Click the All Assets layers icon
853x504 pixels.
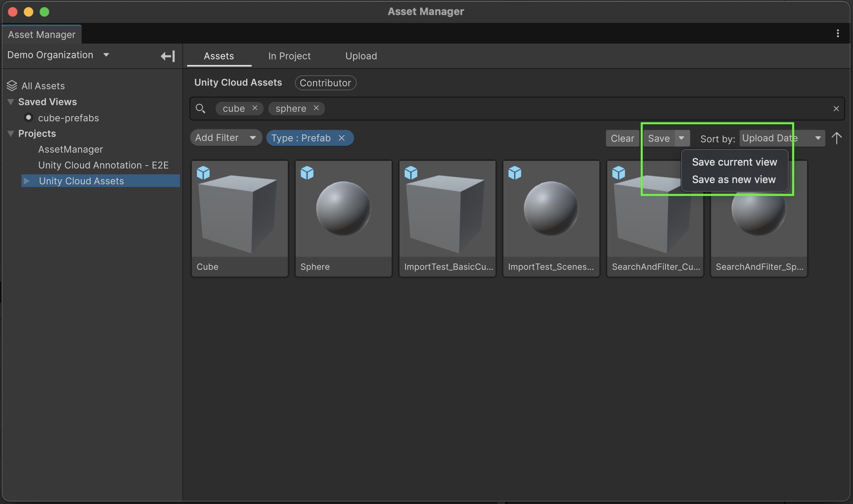[x=12, y=86]
